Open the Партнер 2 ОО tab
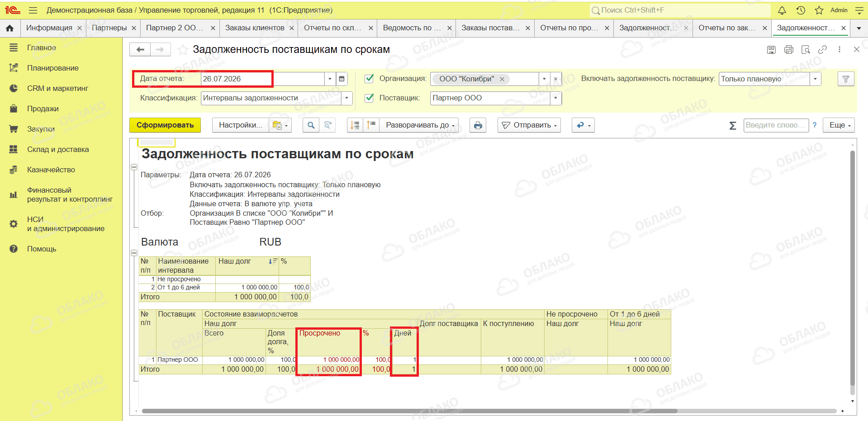The height and width of the screenshot is (421, 868). tap(175, 28)
